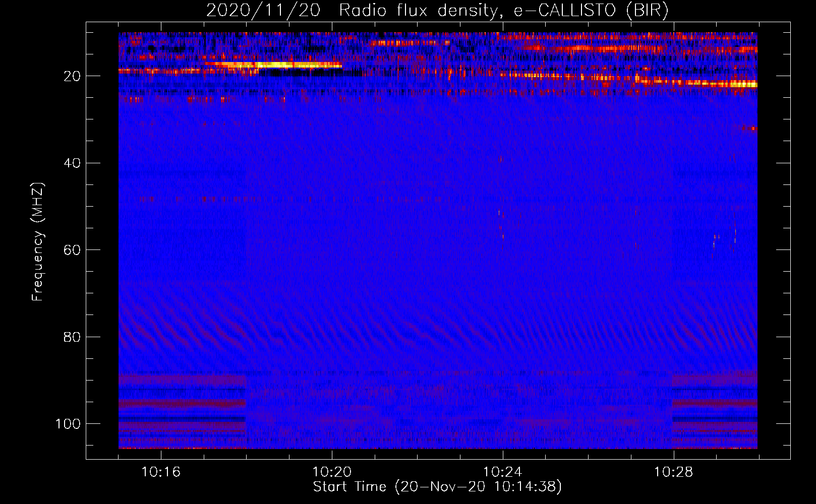Click the 10:20 time tick label

(x=332, y=472)
